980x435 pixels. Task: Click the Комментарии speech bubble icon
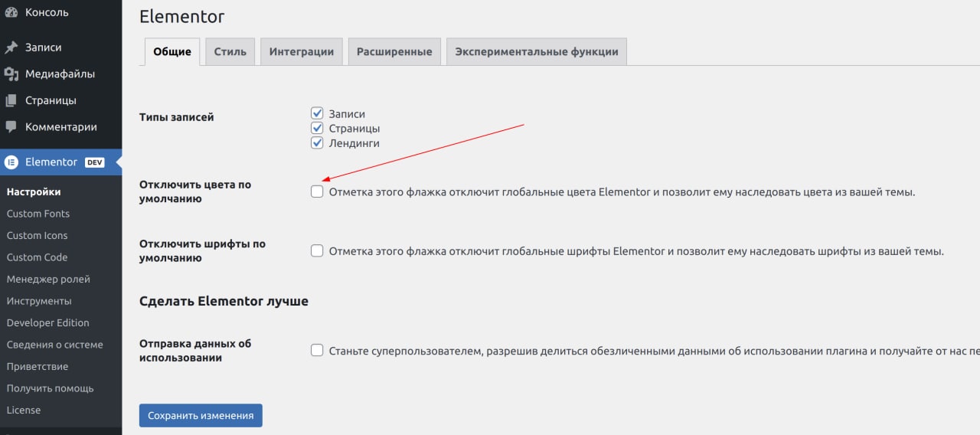click(11, 127)
